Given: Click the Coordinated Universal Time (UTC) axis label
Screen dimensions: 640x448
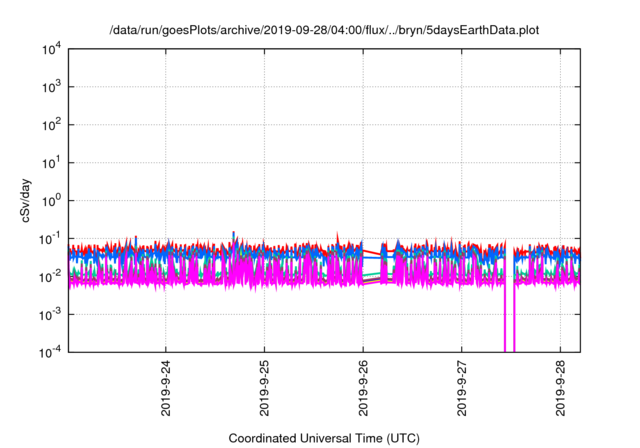Looking at the screenshot, I should coord(324,438).
